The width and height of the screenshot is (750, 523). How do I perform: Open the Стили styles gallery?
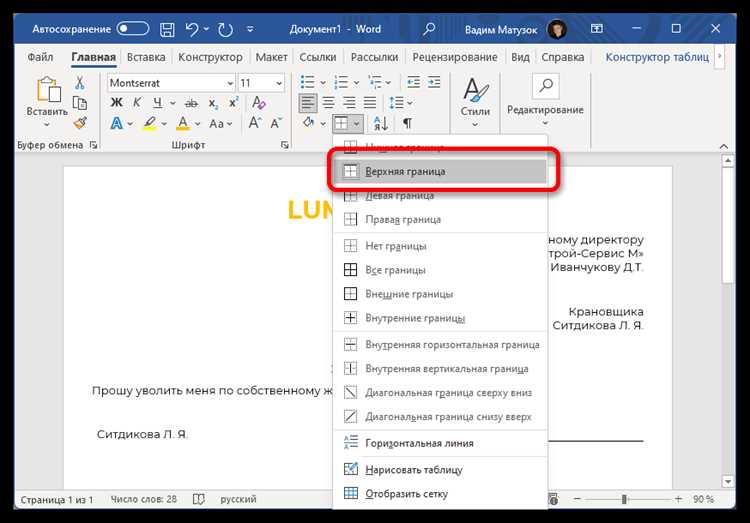click(x=475, y=102)
